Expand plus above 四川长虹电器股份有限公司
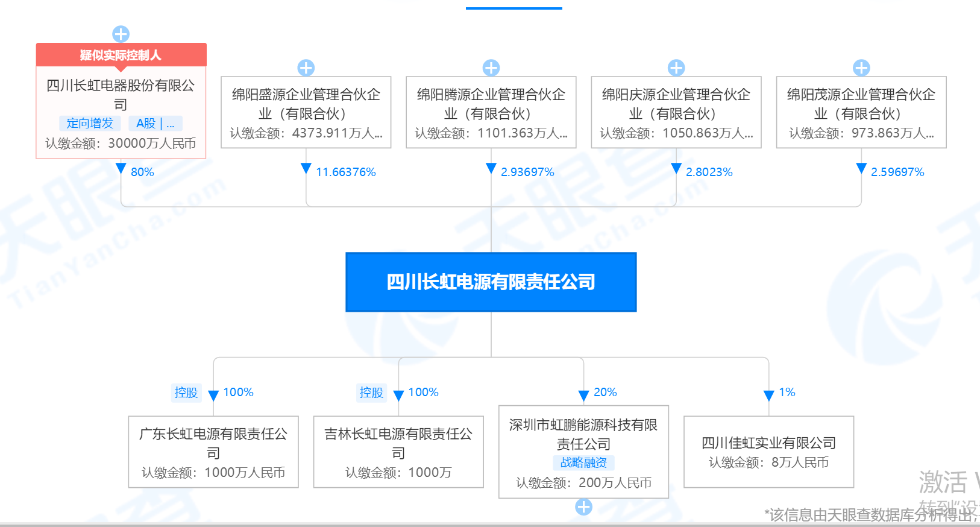Viewport: 980px width, 527px height. tap(121, 34)
